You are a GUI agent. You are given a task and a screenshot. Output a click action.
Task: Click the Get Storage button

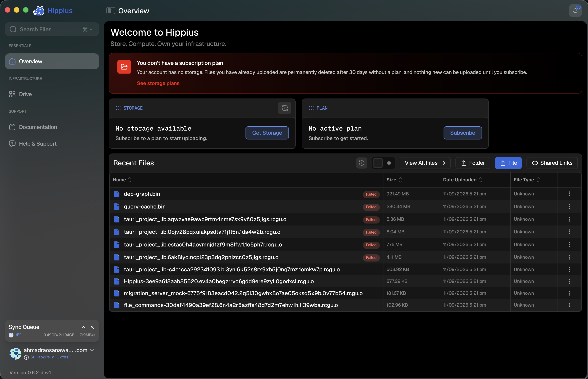267,133
